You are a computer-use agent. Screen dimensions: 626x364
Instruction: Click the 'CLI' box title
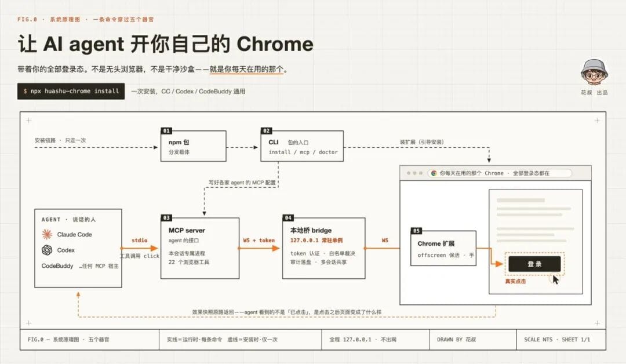point(274,142)
